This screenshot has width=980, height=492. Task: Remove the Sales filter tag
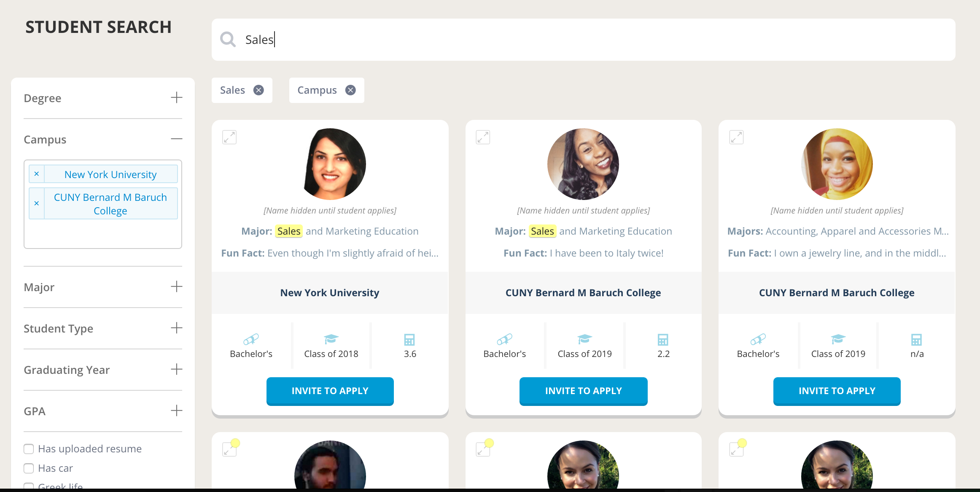click(x=258, y=90)
